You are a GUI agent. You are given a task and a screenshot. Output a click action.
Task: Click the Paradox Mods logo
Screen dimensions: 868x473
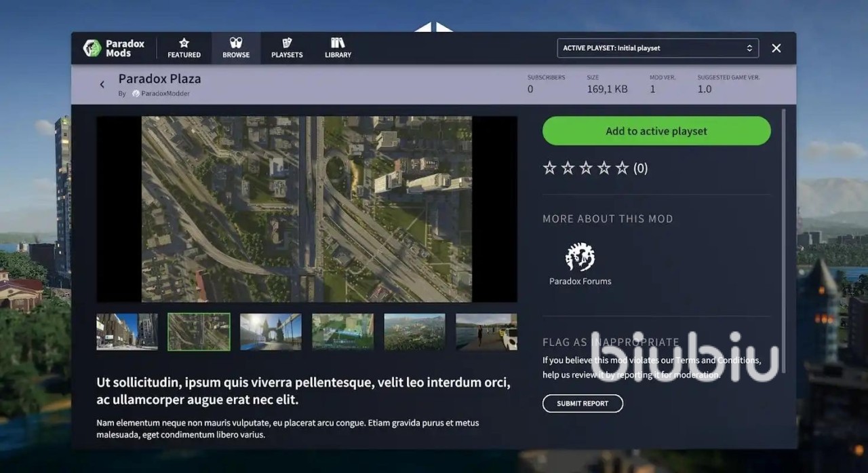point(113,48)
